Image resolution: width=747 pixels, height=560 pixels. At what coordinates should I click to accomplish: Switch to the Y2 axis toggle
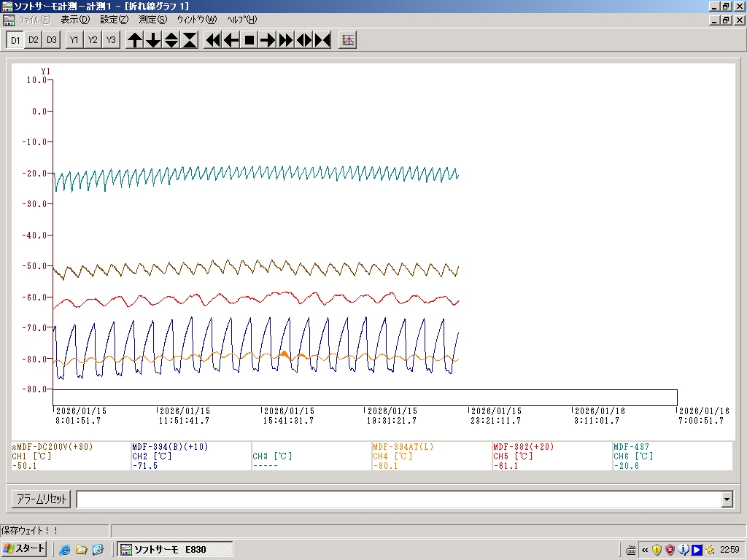coord(93,40)
